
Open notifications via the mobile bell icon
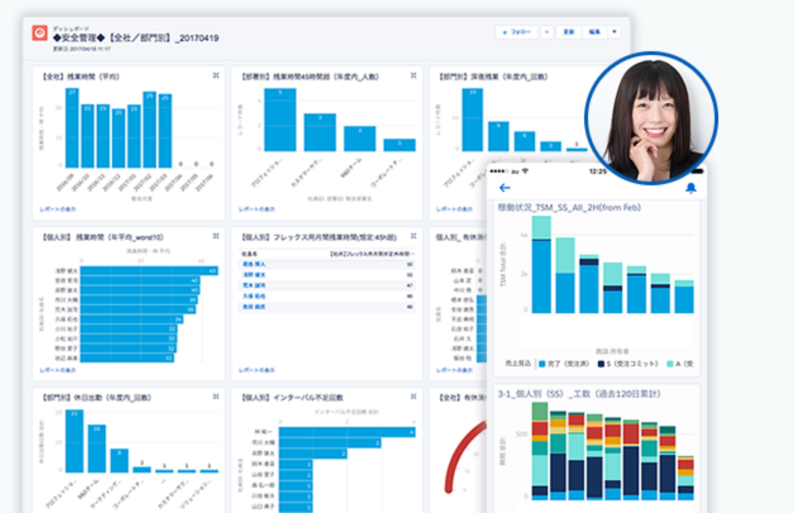click(690, 188)
